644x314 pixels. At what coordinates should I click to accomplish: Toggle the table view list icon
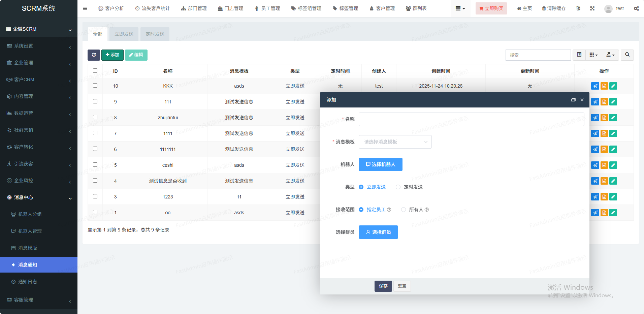[x=579, y=55]
